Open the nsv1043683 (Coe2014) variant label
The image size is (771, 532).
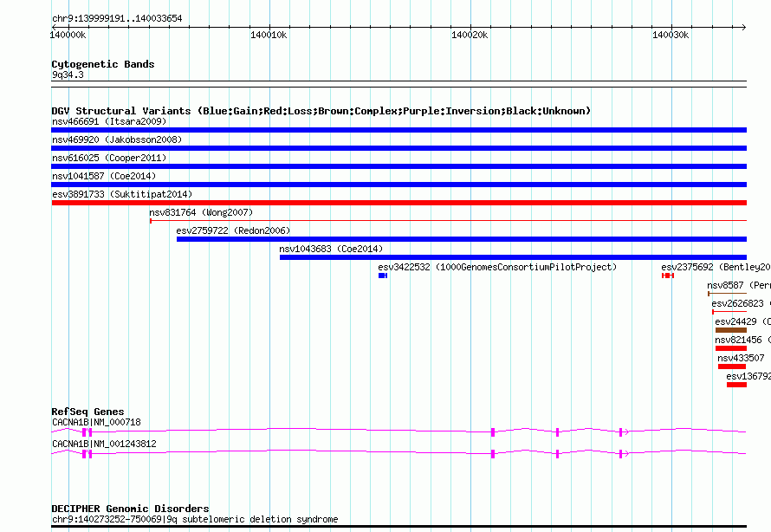pyautogui.click(x=331, y=249)
